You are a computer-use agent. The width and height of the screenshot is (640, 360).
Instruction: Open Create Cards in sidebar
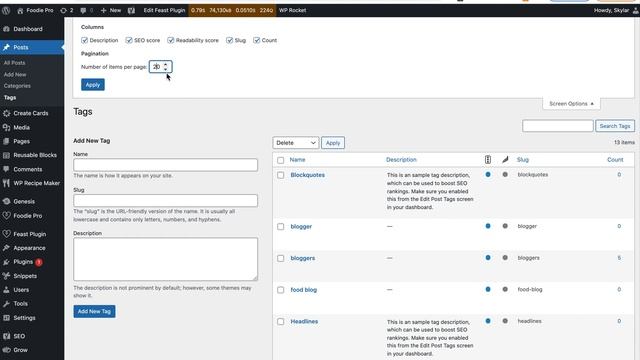(x=32, y=113)
